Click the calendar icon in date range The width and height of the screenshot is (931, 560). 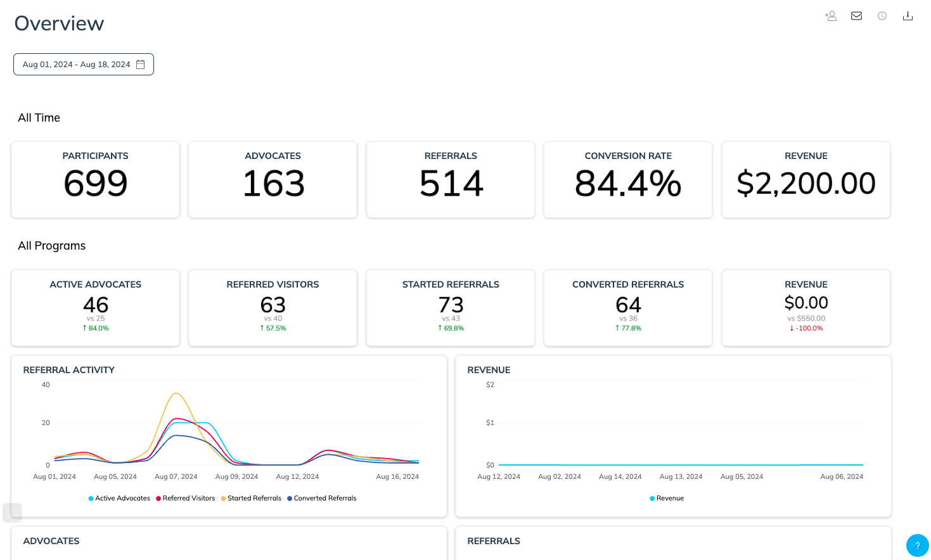click(x=141, y=64)
